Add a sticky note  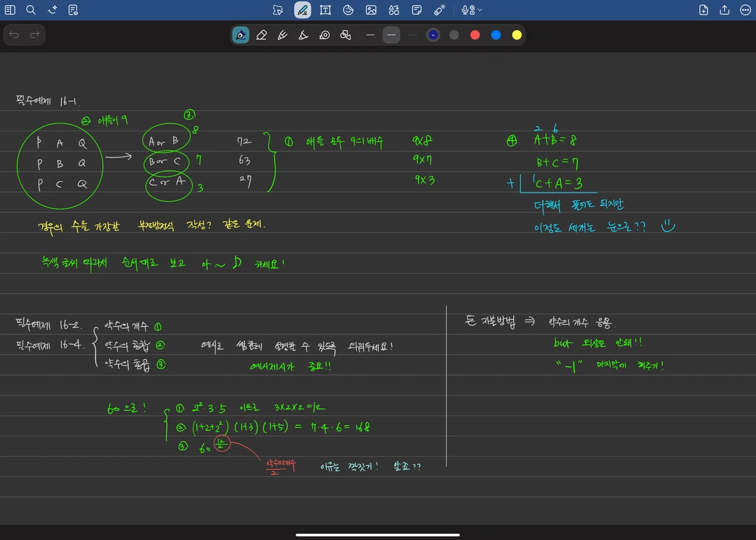pos(416,10)
